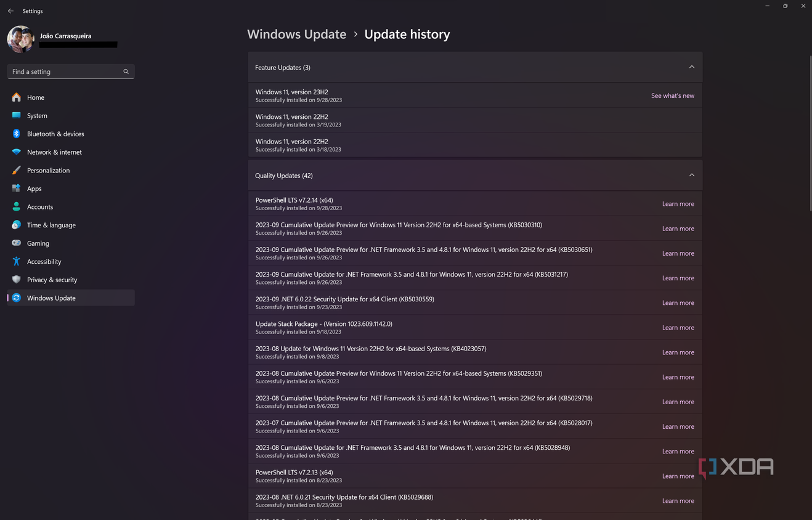
Task: Minimize the Settings window
Action: tap(767, 6)
